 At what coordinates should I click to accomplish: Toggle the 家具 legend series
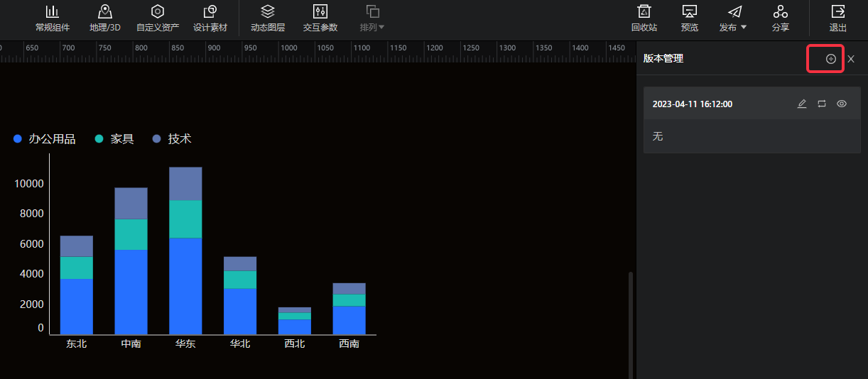(114, 139)
